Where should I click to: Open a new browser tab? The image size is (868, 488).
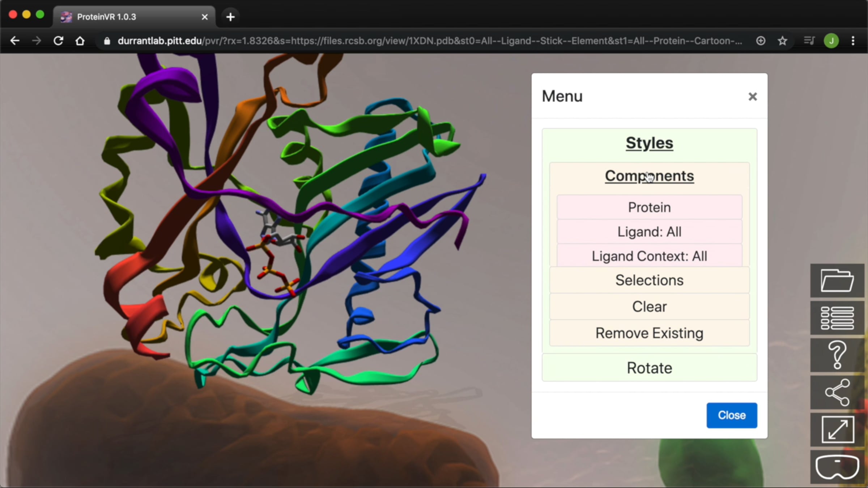pos(230,17)
